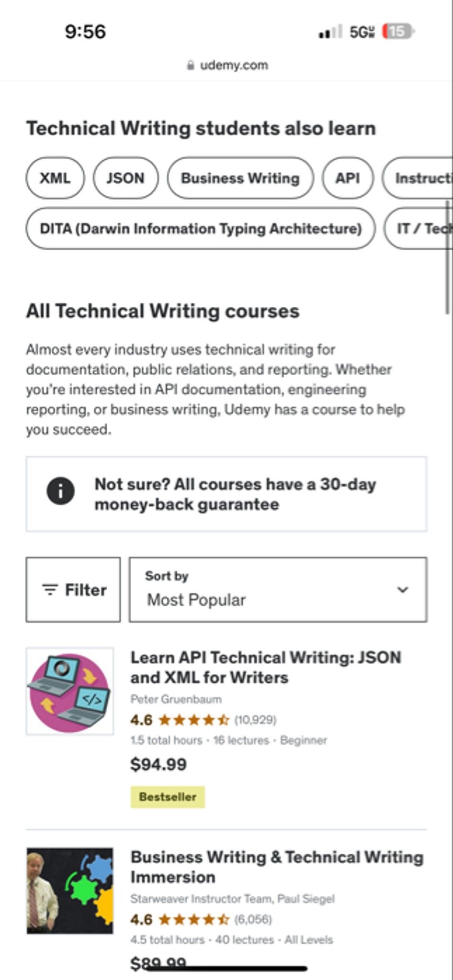Image resolution: width=453 pixels, height=980 pixels.
Task: Tap the info icon beside money-back guarantee
Action: [x=60, y=491]
